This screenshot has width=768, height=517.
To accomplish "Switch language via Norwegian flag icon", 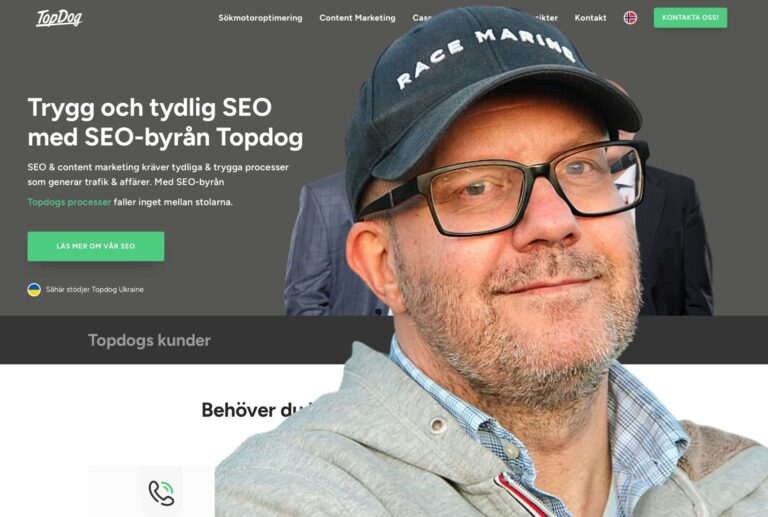I will [x=630, y=18].
